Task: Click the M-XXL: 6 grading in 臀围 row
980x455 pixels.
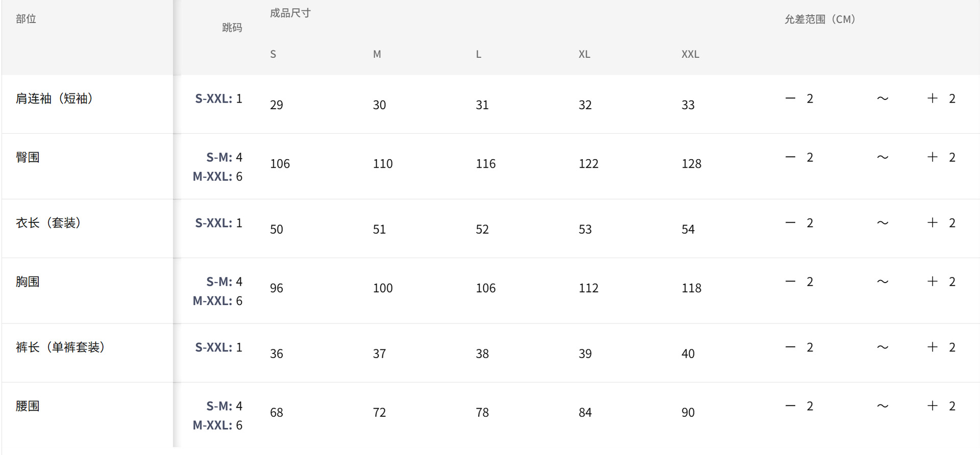Action: [x=217, y=176]
